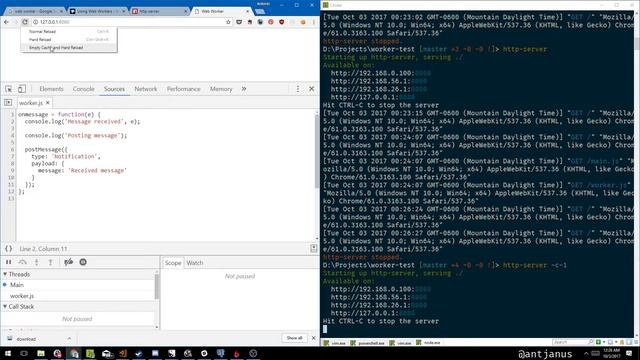Bookmark the page with the star icon
The width and height of the screenshot is (640, 360).
pyautogui.click(x=228, y=22)
